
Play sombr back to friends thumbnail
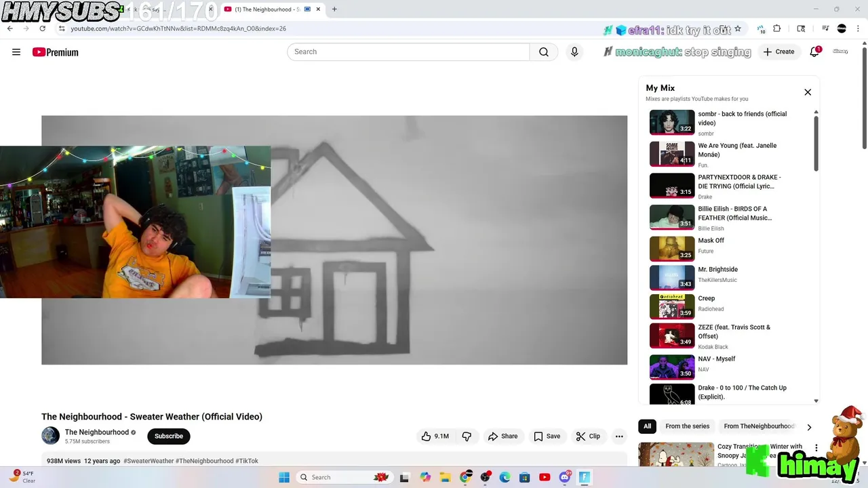coord(672,123)
